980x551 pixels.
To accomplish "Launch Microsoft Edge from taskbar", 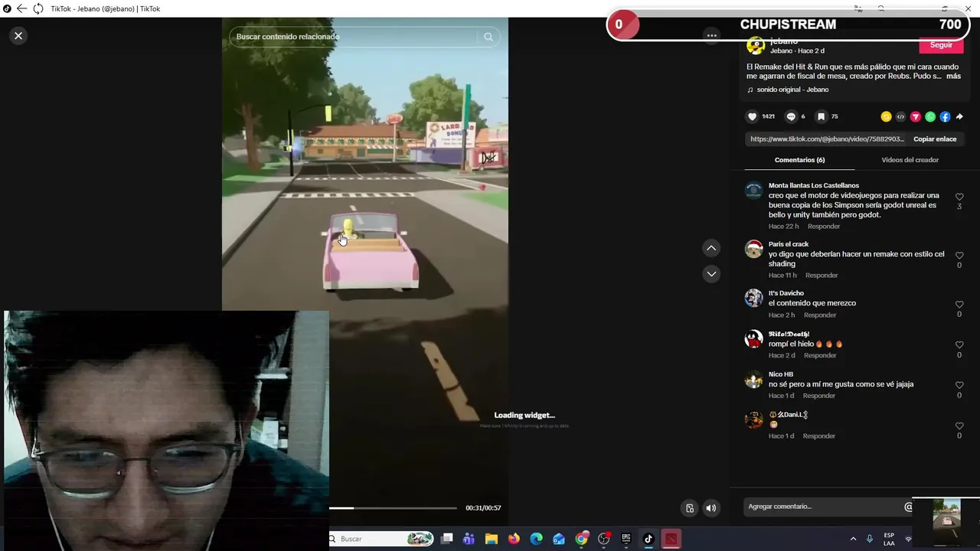I will click(537, 539).
